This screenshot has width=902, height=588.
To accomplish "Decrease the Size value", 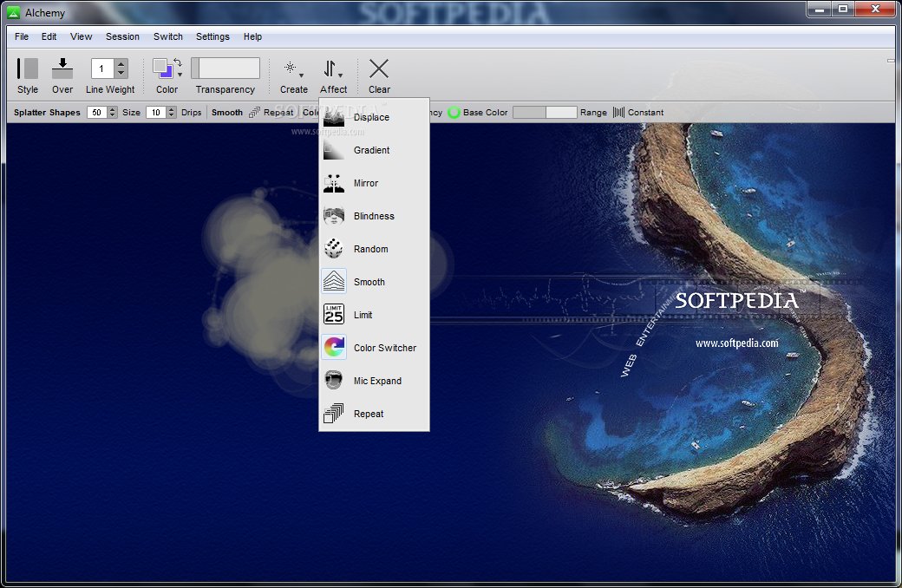I will pos(172,115).
